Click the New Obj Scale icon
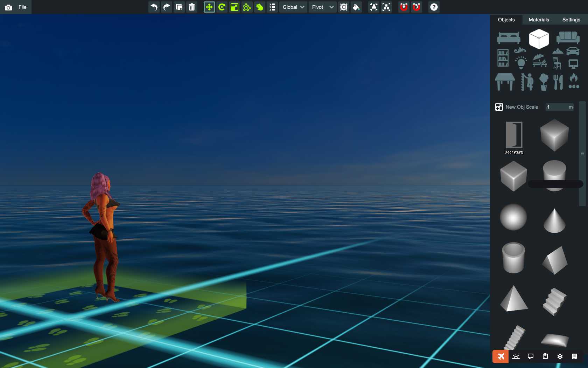 pyautogui.click(x=499, y=107)
